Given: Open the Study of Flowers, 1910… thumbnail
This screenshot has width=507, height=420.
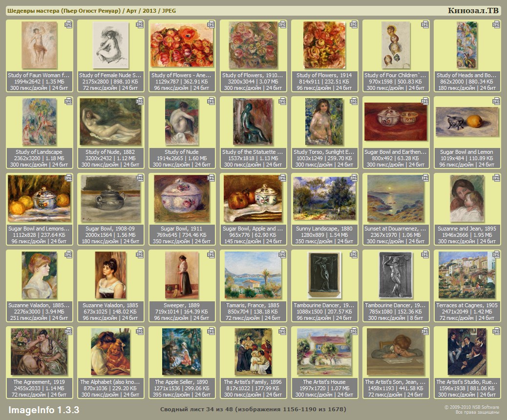Looking at the screenshot, I should pos(253,45).
